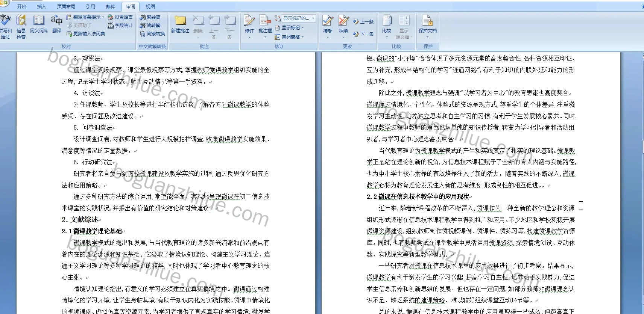This screenshot has width=644, height=314.
Task: Click the 审阅 ribbon tab
Action: coord(131,6)
